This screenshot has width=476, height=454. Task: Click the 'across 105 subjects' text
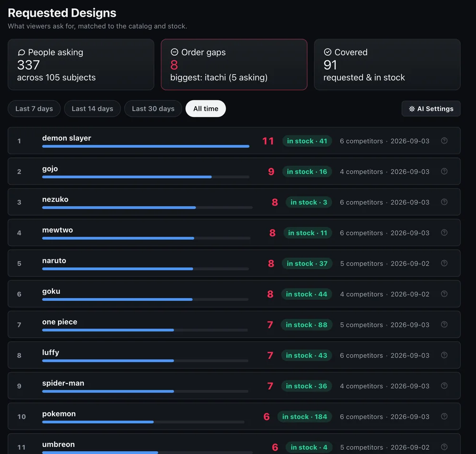[56, 78]
